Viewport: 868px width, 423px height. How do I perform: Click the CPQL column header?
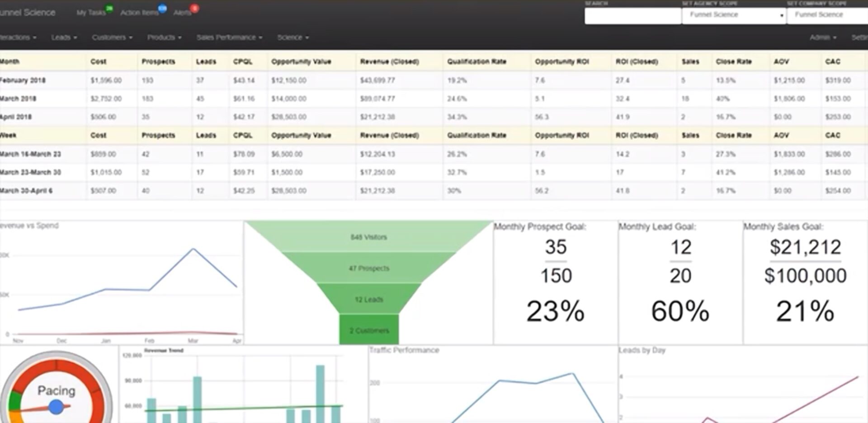point(242,62)
